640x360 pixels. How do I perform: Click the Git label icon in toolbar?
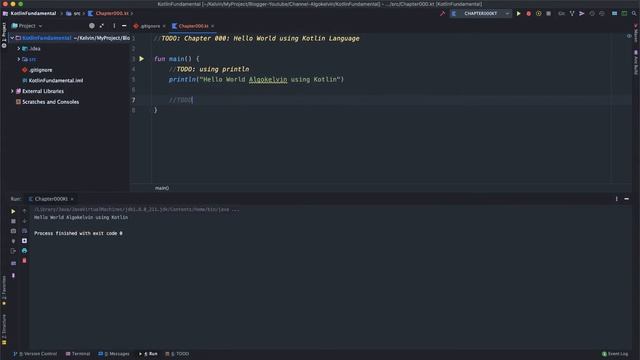[x=562, y=13]
